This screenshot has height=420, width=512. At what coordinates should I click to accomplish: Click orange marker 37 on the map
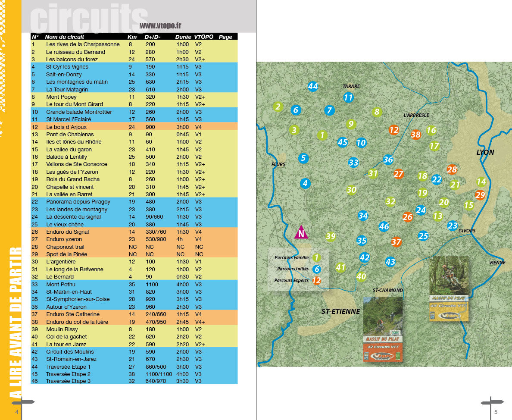tap(396, 242)
